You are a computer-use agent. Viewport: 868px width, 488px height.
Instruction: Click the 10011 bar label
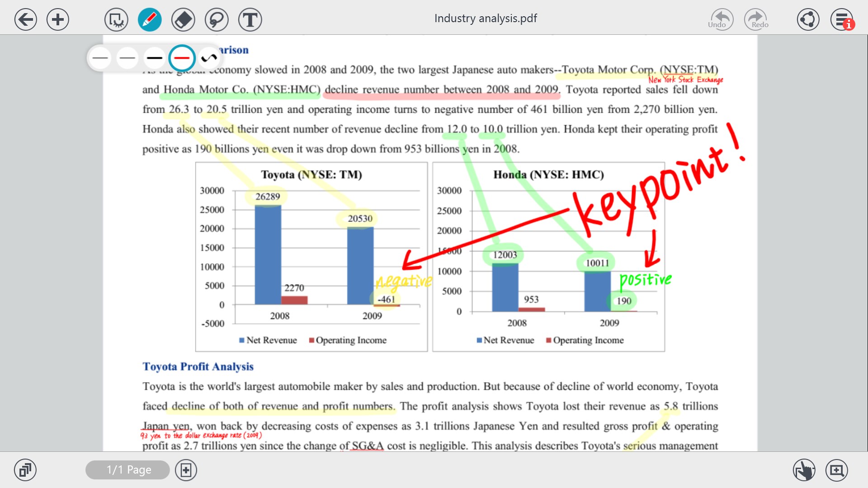pos(597,263)
